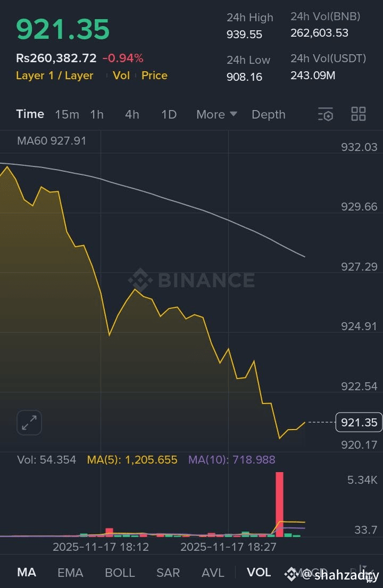
Task: Open the four-square grid layout icon
Action: tap(358, 114)
